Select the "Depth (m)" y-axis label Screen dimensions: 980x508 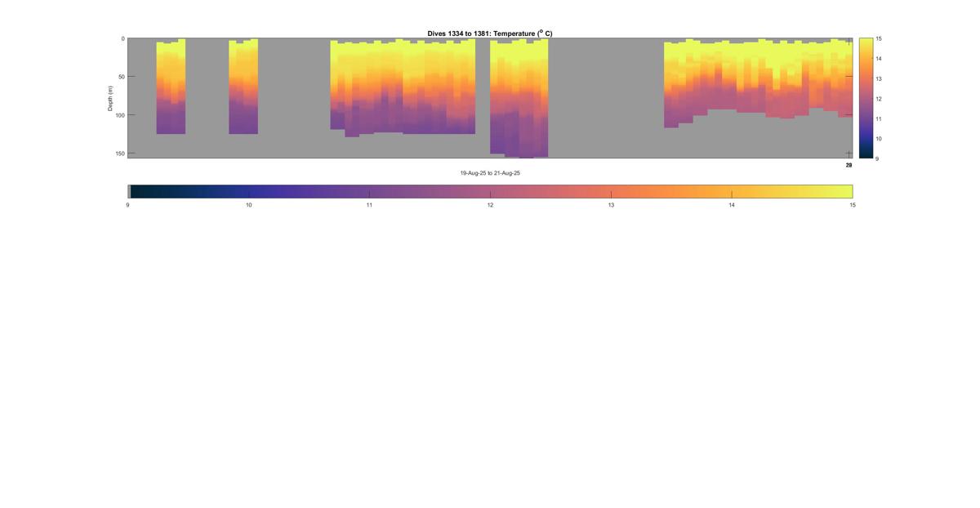click(x=110, y=98)
